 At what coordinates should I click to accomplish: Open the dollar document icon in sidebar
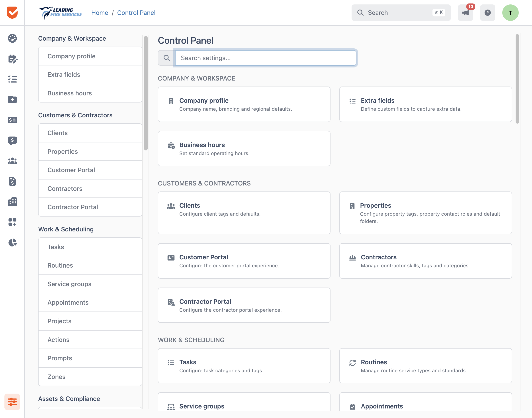(x=12, y=181)
